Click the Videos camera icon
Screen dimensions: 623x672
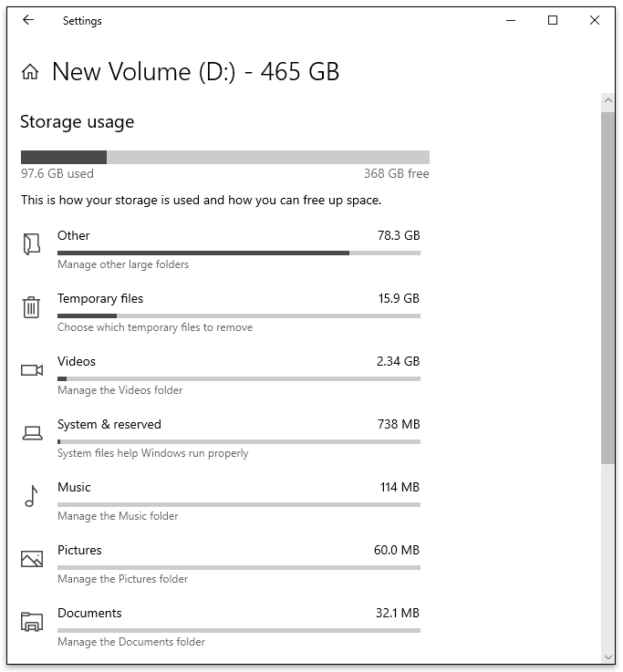(x=32, y=370)
